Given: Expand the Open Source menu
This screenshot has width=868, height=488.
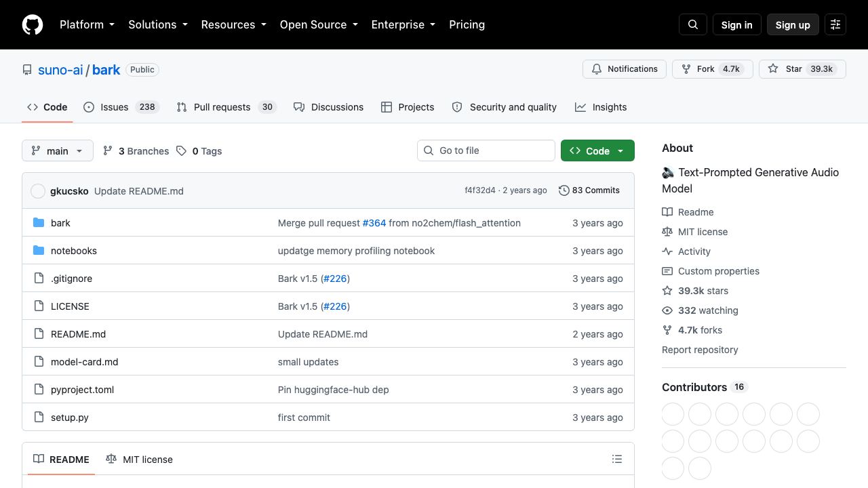Looking at the screenshot, I should click(319, 24).
